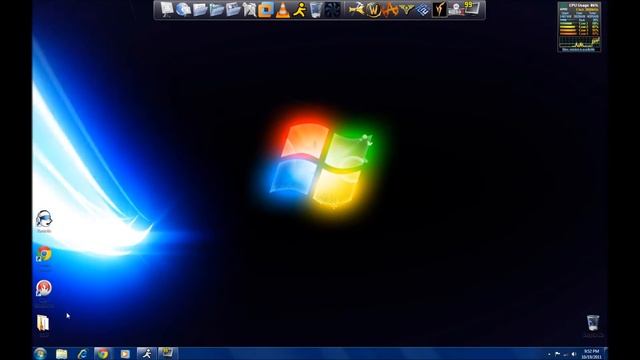This screenshot has height=360, width=640.
Task: Open the Computer icon in the dock
Action: pos(167,9)
